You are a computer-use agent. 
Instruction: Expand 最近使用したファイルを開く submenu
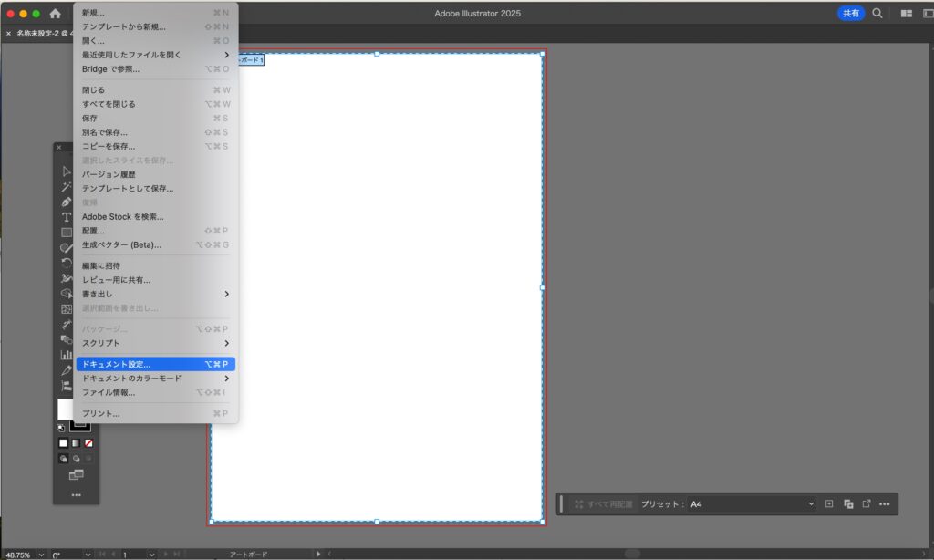click(x=155, y=55)
